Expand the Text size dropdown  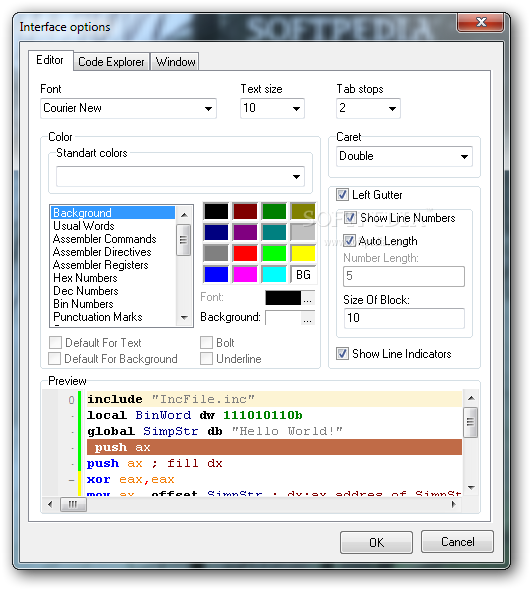click(272, 108)
